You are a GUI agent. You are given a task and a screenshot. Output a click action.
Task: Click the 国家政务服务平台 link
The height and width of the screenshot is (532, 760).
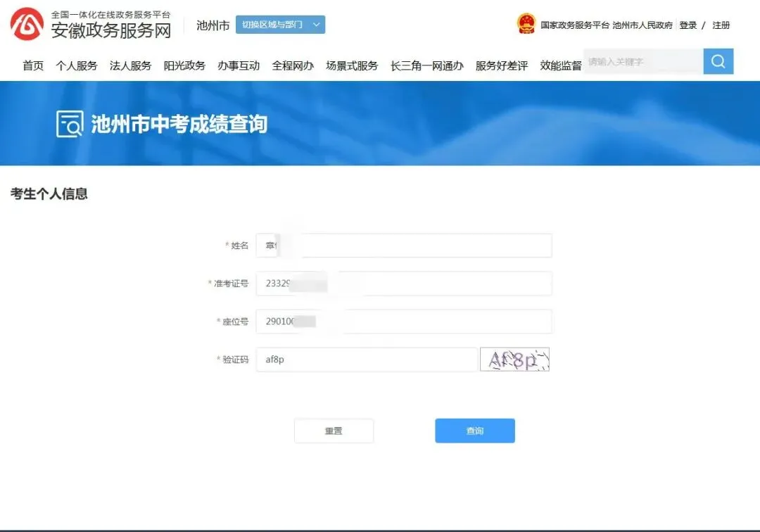[575, 25]
